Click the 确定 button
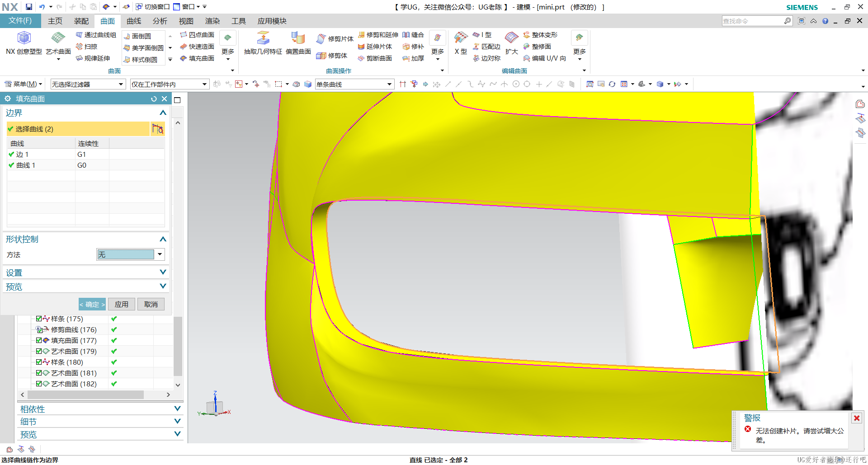This screenshot has height=465, width=868. (92, 304)
